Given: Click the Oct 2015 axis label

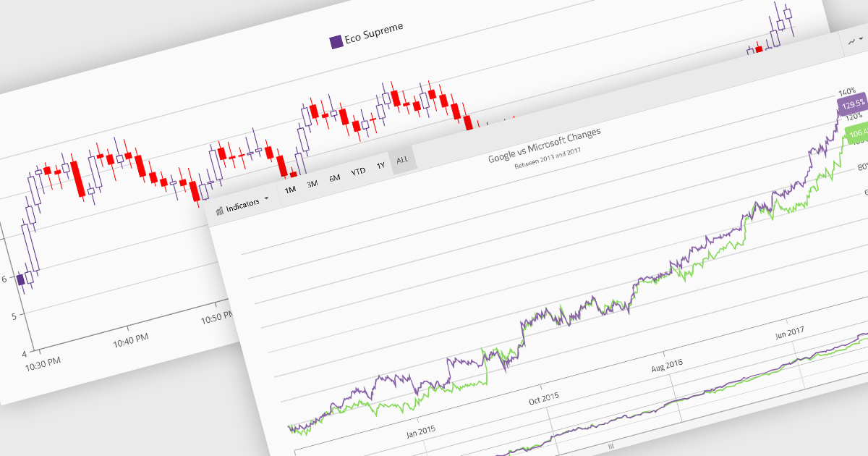Looking at the screenshot, I should click(x=543, y=398).
